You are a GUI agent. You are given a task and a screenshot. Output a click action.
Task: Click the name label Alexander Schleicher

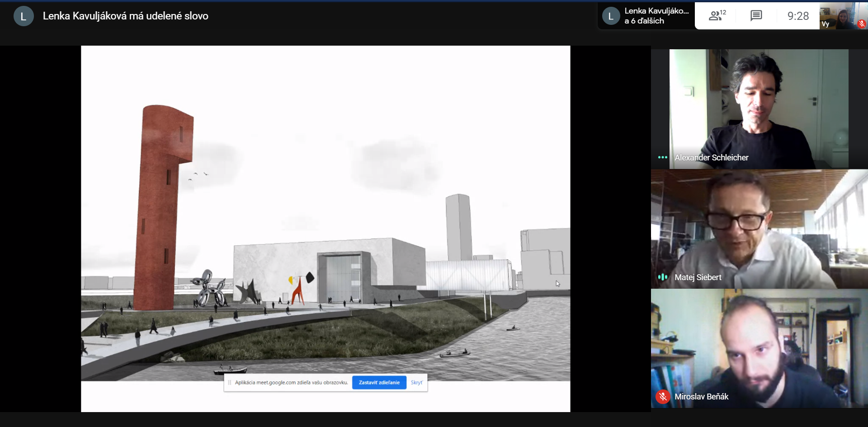(711, 158)
